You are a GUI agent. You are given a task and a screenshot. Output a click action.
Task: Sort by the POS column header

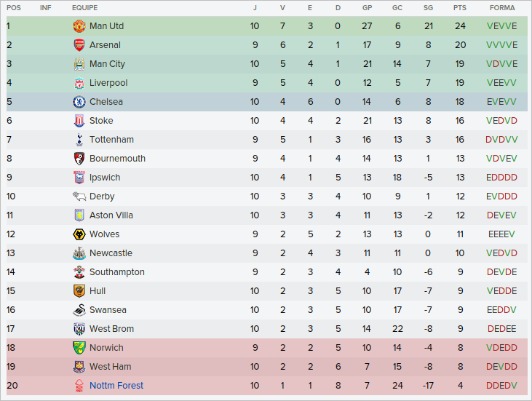coord(14,8)
